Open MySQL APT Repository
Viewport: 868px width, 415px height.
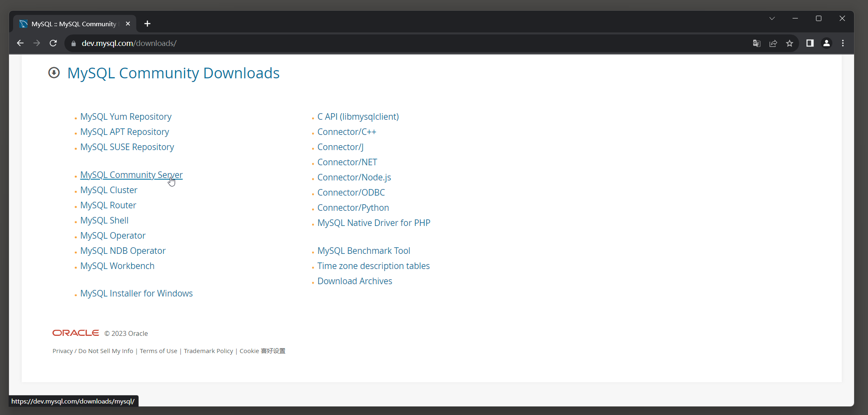pyautogui.click(x=125, y=132)
